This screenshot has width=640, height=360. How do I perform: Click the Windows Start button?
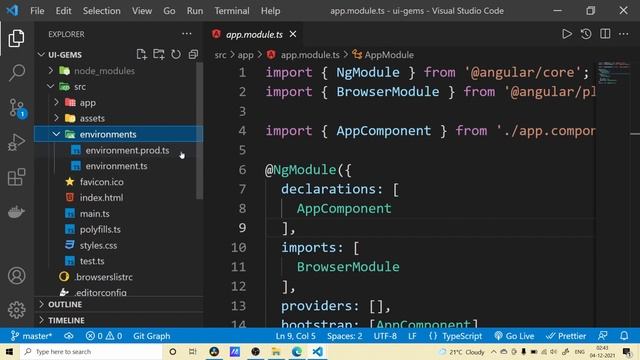pos(9,351)
